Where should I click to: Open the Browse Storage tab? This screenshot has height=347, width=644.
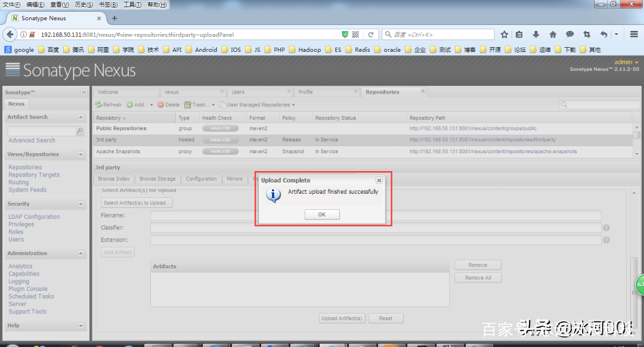[157, 179]
